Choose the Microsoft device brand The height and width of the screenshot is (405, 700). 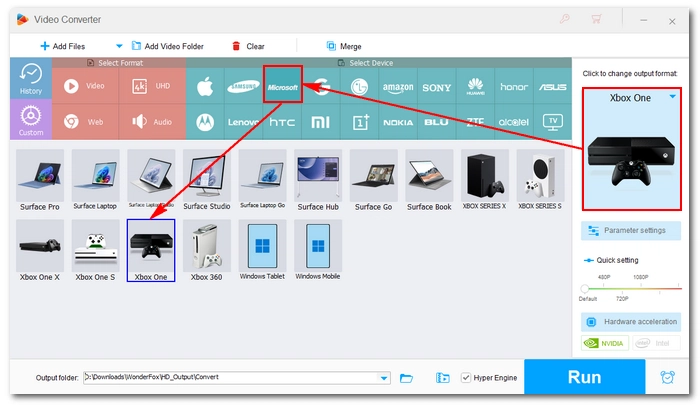point(283,85)
